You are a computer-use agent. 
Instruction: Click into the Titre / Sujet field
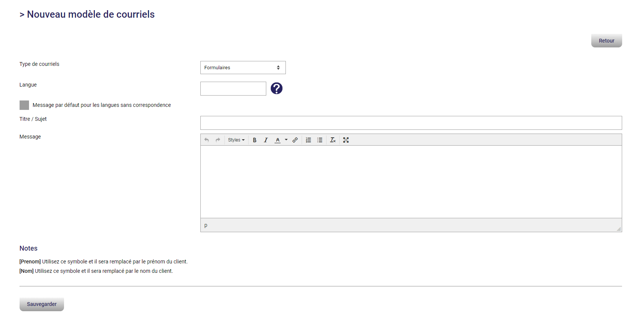(411, 123)
